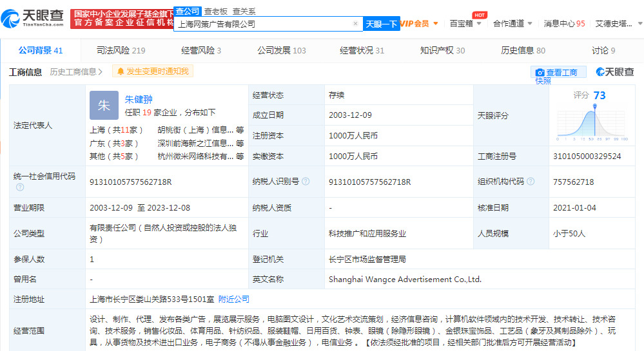Switch to the 经营风险 tab

[201, 50]
